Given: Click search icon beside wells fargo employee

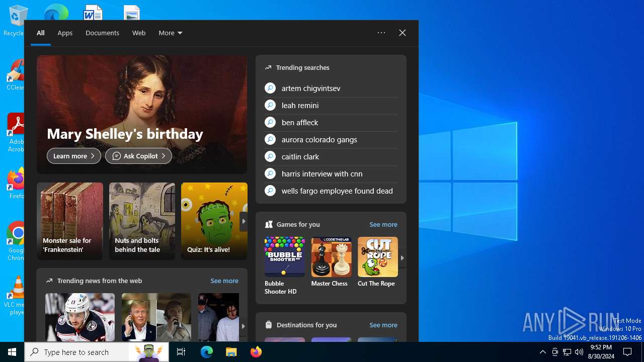Looking at the screenshot, I should 270,191.
